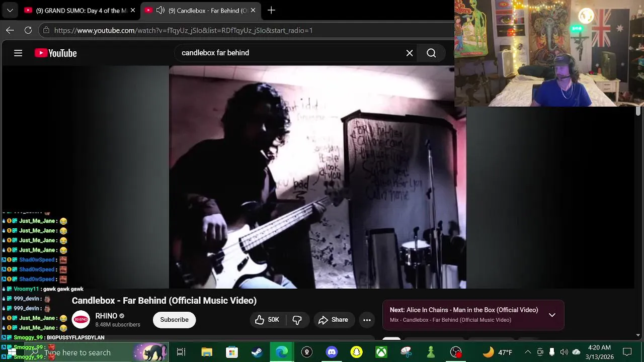644x362 pixels.
Task: Click the search magnifier button
Action: [x=431, y=53]
